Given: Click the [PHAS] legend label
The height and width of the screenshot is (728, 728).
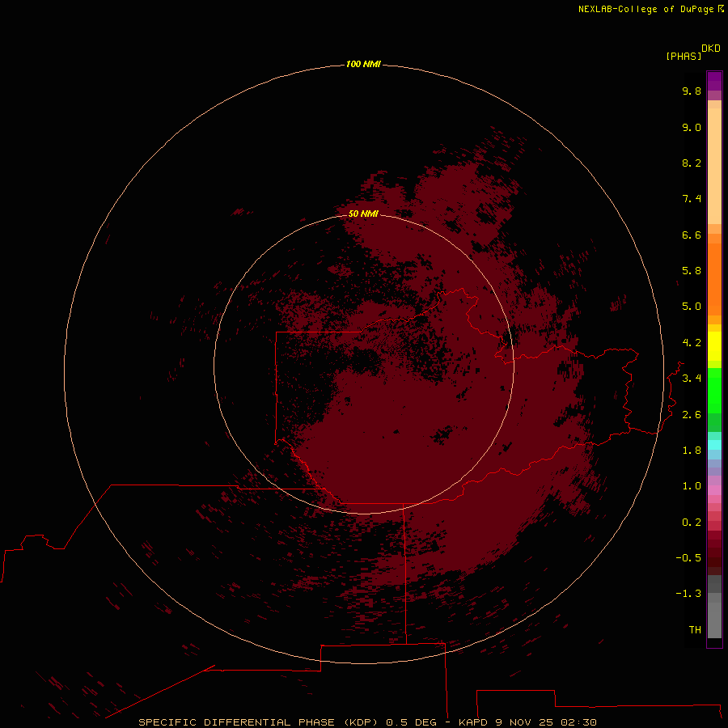Looking at the screenshot, I should click(x=684, y=56).
